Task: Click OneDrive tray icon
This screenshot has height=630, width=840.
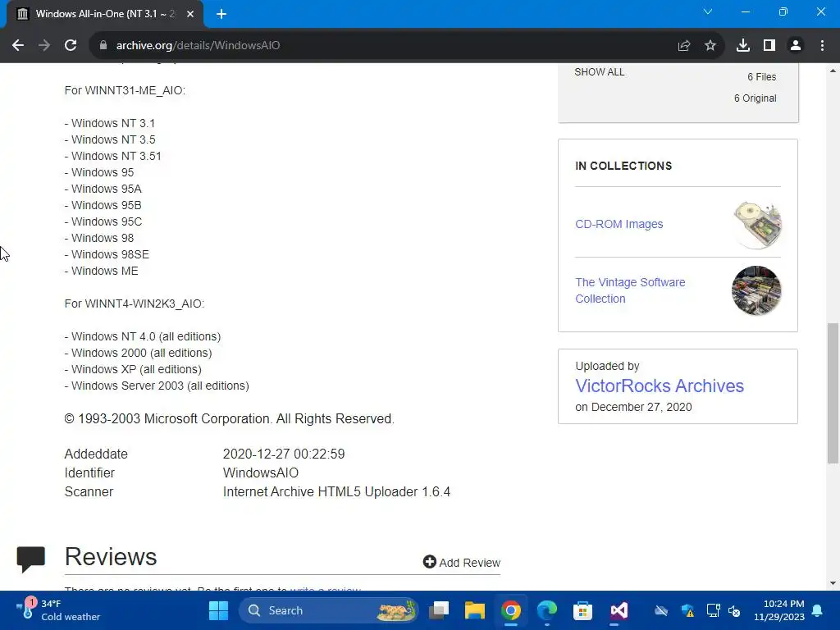Action: point(661,610)
